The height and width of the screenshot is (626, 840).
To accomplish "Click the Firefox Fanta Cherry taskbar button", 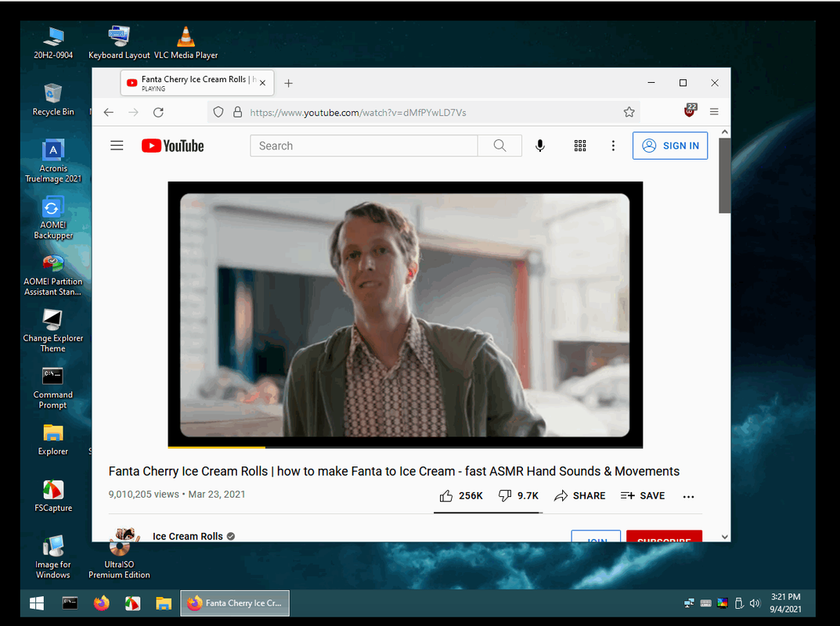I will tap(235, 603).
